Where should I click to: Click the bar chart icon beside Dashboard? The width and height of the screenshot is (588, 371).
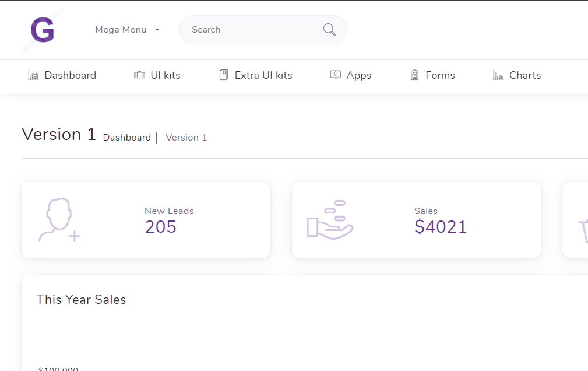[33, 75]
